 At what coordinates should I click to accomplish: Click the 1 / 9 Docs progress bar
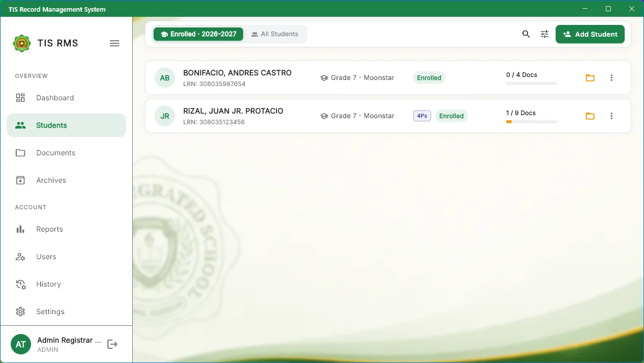coord(532,122)
